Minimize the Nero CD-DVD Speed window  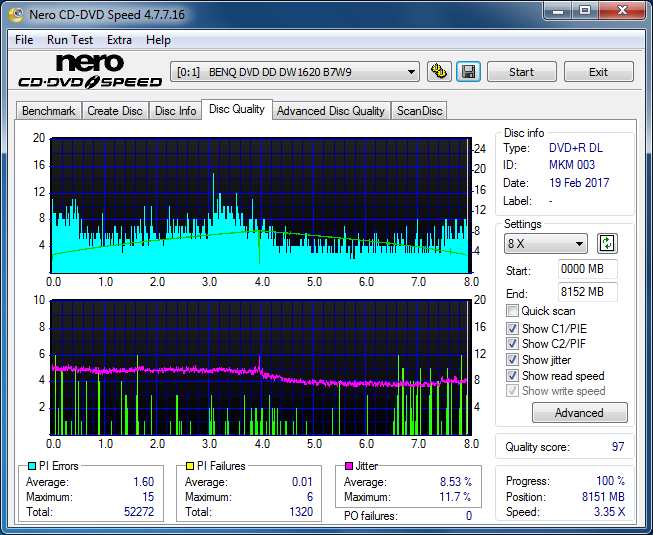[558, 11]
